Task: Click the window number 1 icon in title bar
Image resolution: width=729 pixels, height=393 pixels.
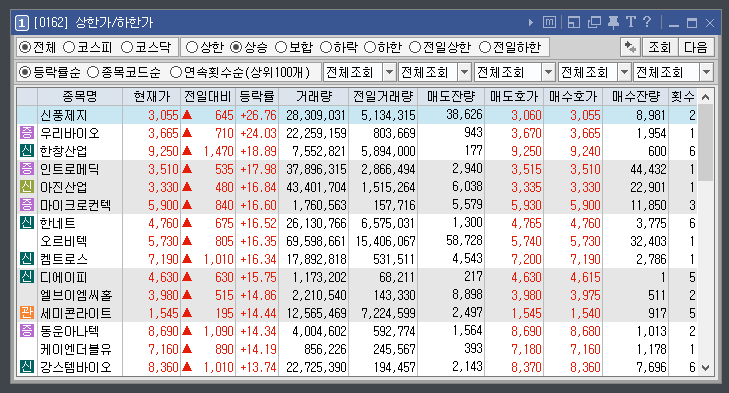Action: click(22, 22)
